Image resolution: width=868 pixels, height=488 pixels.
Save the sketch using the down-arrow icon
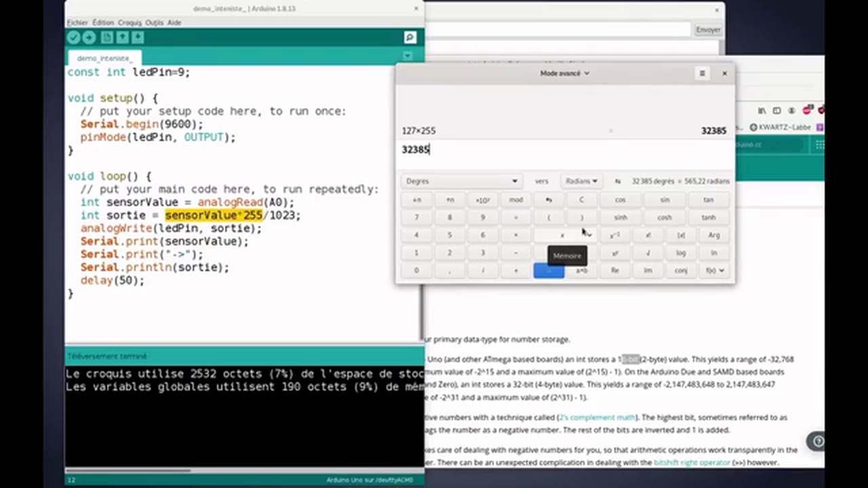[137, 37]
